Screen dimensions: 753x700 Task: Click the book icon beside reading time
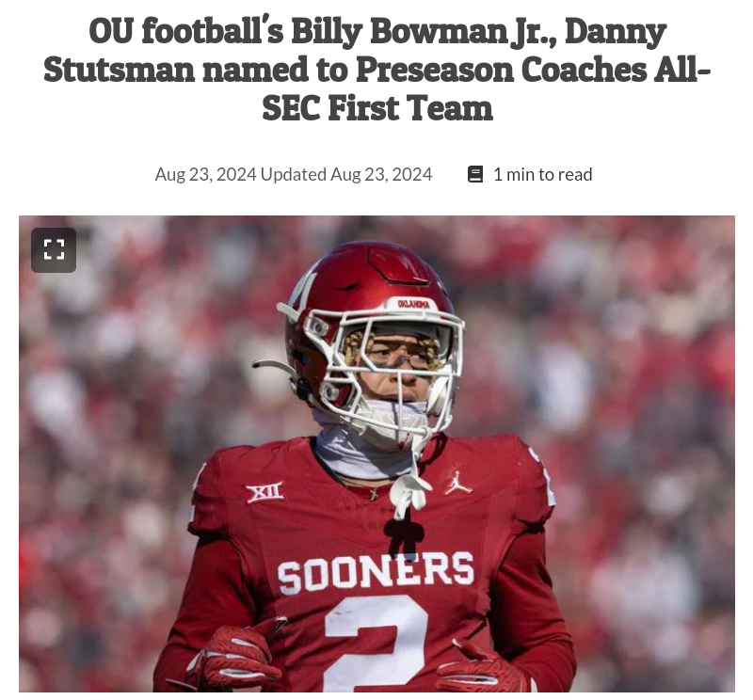tap(475, 174)
